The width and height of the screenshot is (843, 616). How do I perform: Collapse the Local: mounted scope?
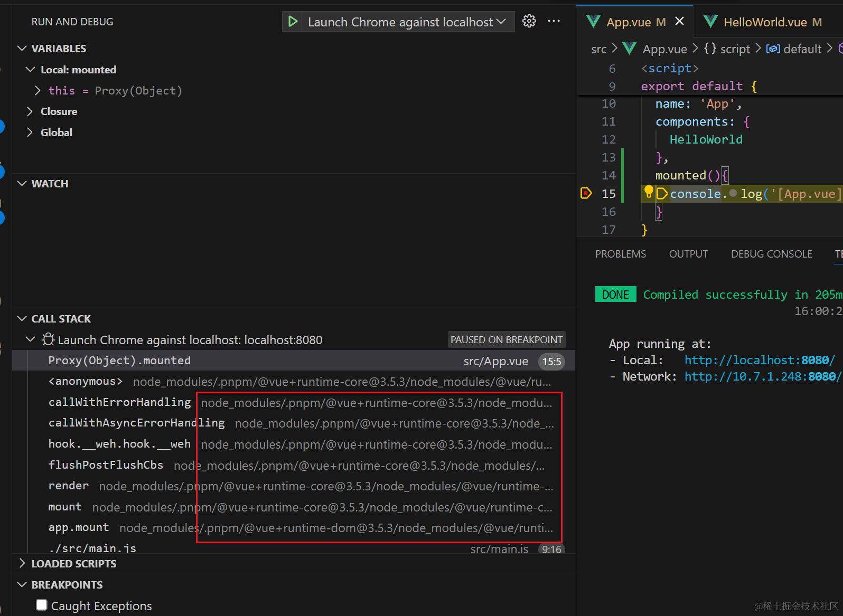pyautogui.click(x=31, y=70)
